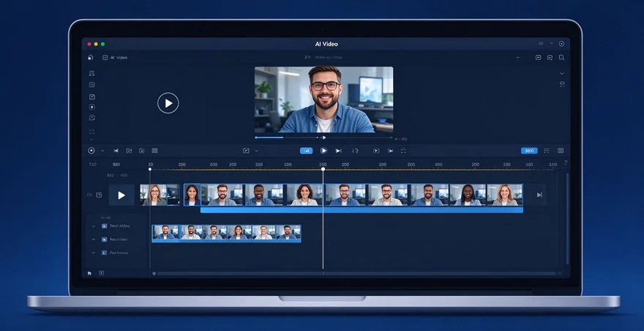Screen dimensions: 644x331
Task: Toggle the track link icon
Action: point(89,195)
